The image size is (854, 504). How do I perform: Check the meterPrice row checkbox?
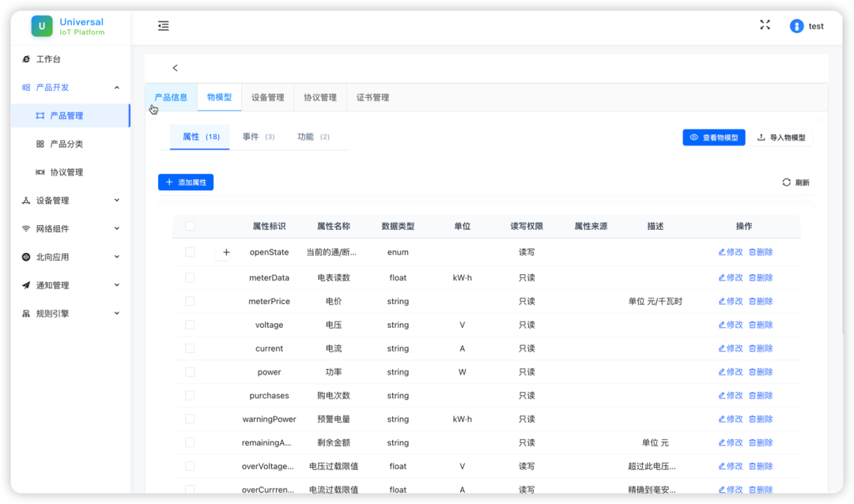[x=190, y=301]
